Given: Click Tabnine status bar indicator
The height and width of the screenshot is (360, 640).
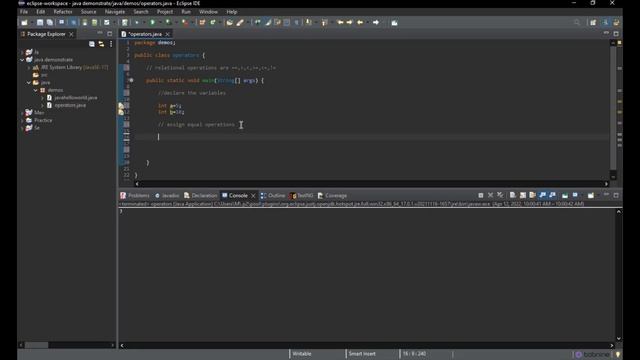Looking at the screenshot, I should (592, 354).
